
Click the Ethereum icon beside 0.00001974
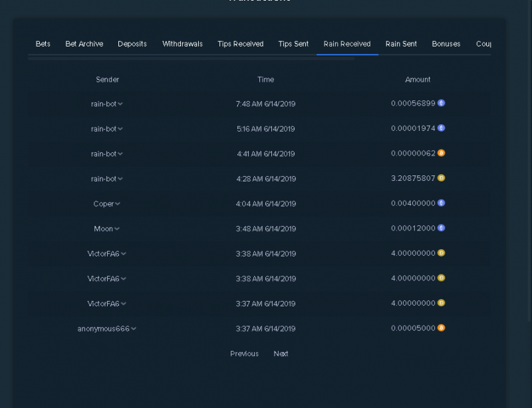[441, 128]
